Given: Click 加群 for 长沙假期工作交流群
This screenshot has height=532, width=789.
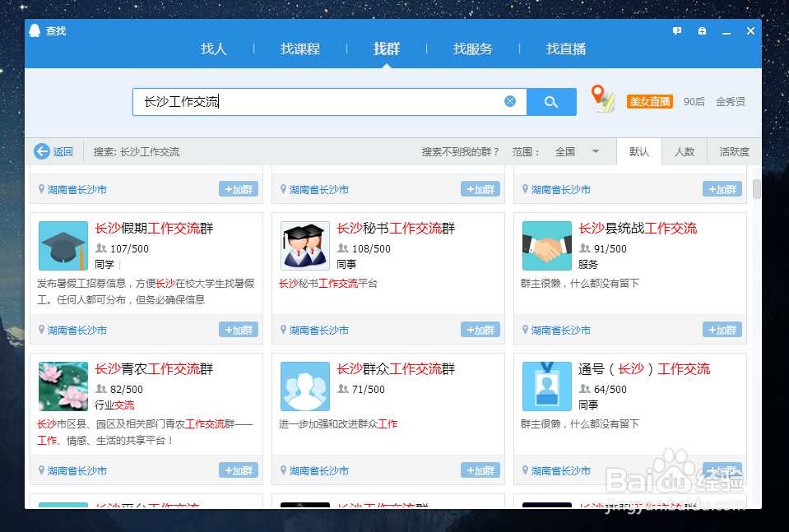Looking at the screenshot, I should pos(239,330).
